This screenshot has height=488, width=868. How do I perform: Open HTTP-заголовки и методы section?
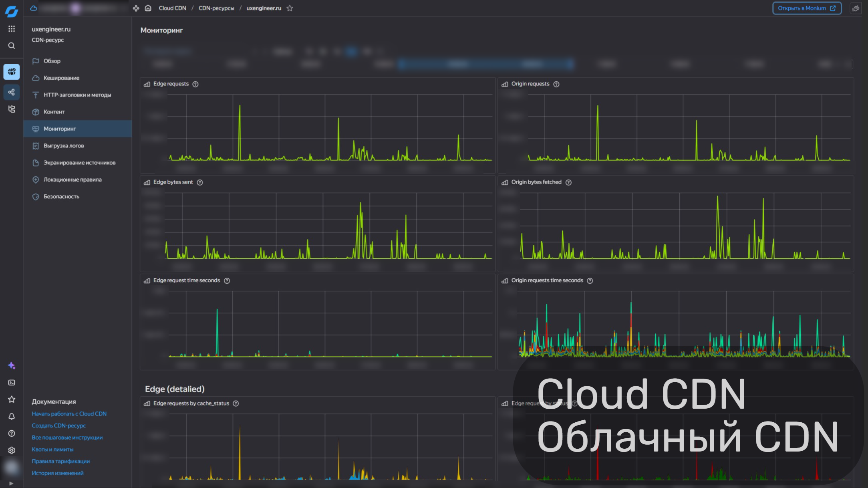tap(78, 95)
